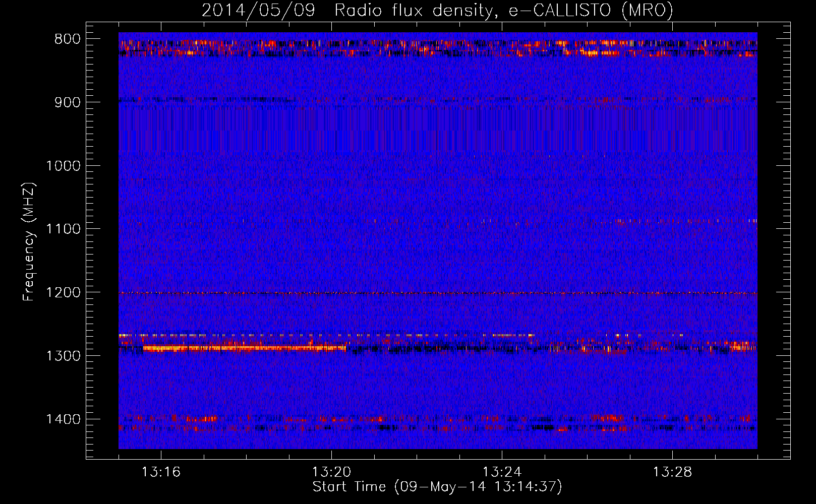Image resolution: width=816 pixels, height=504 pixels.
Task: Click the 'Start Time (09-May-14 13:14:37)' axis title
Action: pos(437,487)
